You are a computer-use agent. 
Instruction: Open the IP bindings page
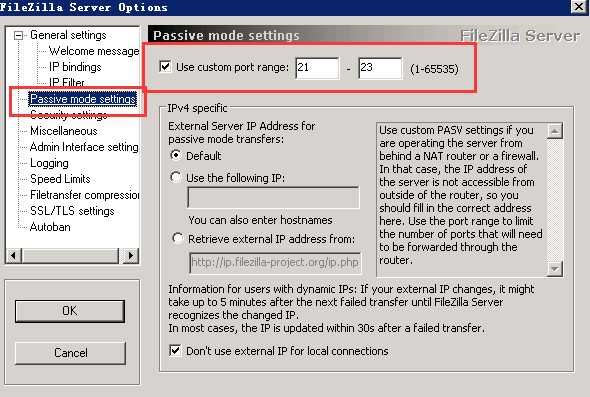[x=75, y=67]
